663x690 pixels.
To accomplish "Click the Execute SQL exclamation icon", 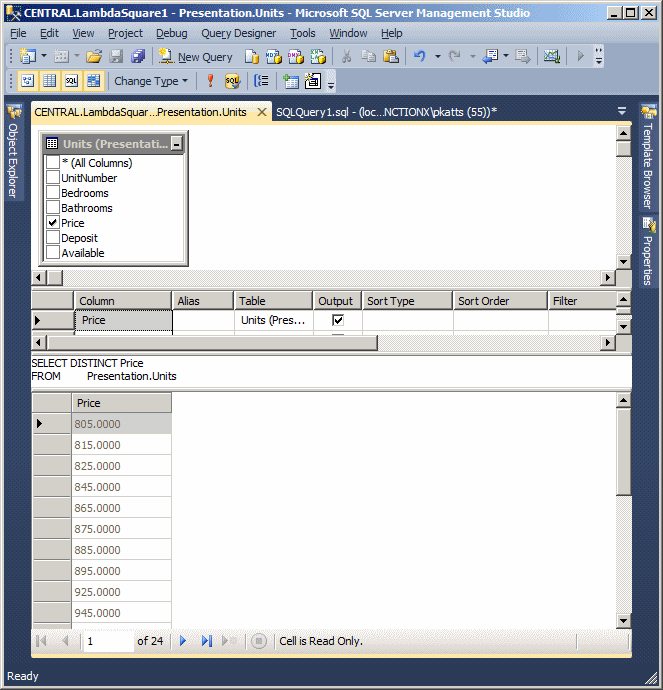I will (210, 81).
